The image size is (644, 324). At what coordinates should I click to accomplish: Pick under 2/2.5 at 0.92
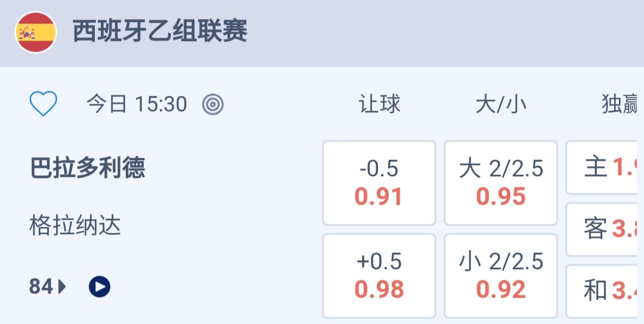click(x=501, y=276)
